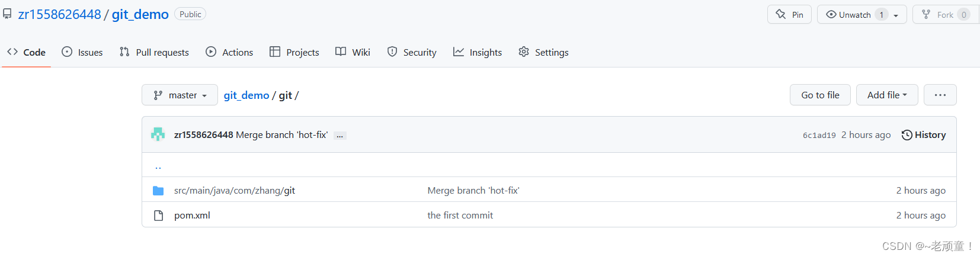980x257 pixels.
Task: Open git_demo repository title link
Action: pos(140,14)
